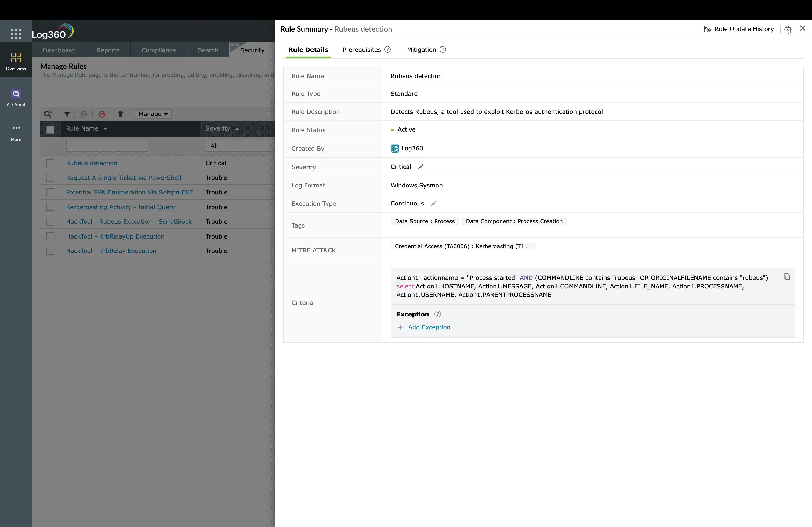Click the enable rule checkmark icon
Viewport: 812px width, 527px height.
84,114
